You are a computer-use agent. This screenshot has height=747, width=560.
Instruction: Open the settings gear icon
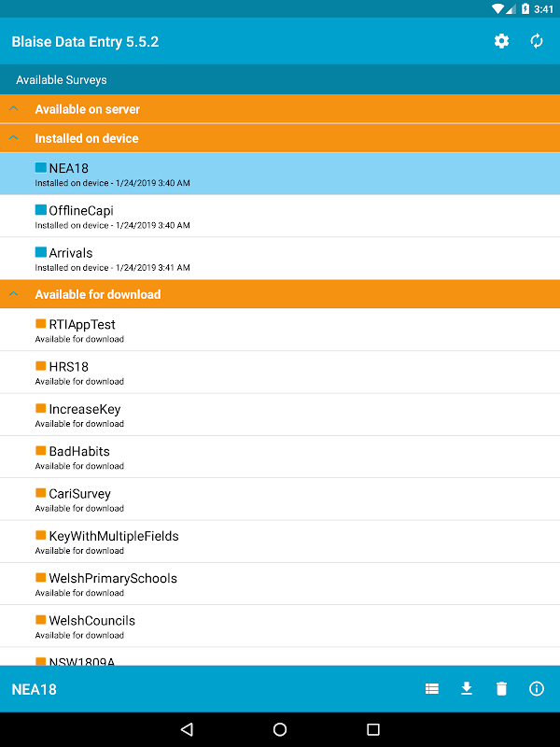(x=501, y=41)
